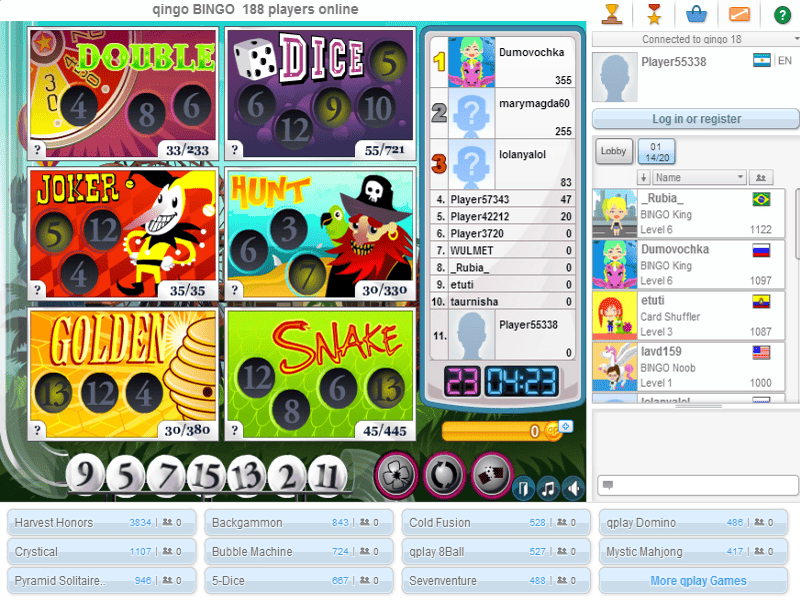The image size is (800, 600).
Task: Open the Connected to qingo 18 dropdown
Action: (696, 39)
